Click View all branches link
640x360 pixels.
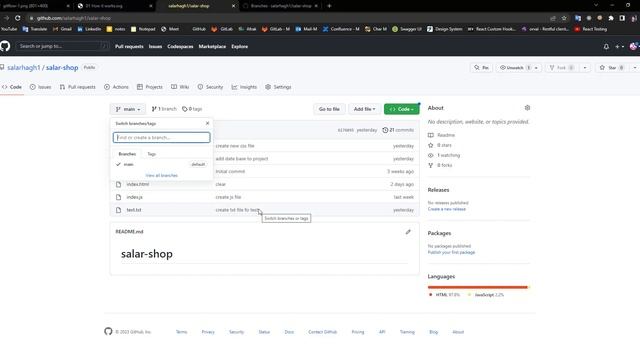[x=162, y=176]
